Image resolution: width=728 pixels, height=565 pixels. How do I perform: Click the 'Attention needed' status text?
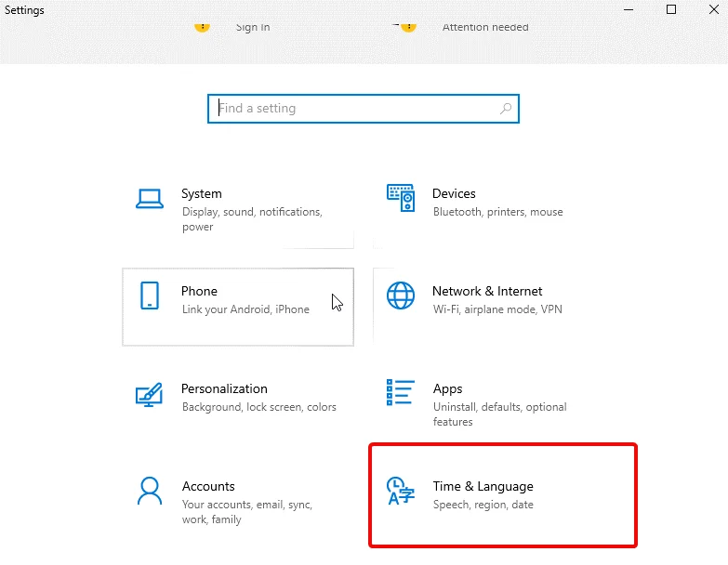[485, 27]
